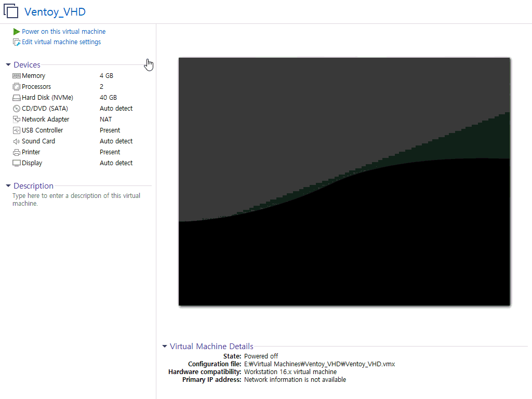Open Hard Disk (NVMe) device settings
This screenshot has width=532, height=399.
(47, 97)
